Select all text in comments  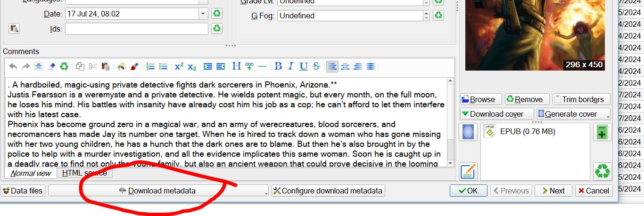coord(39,66)
